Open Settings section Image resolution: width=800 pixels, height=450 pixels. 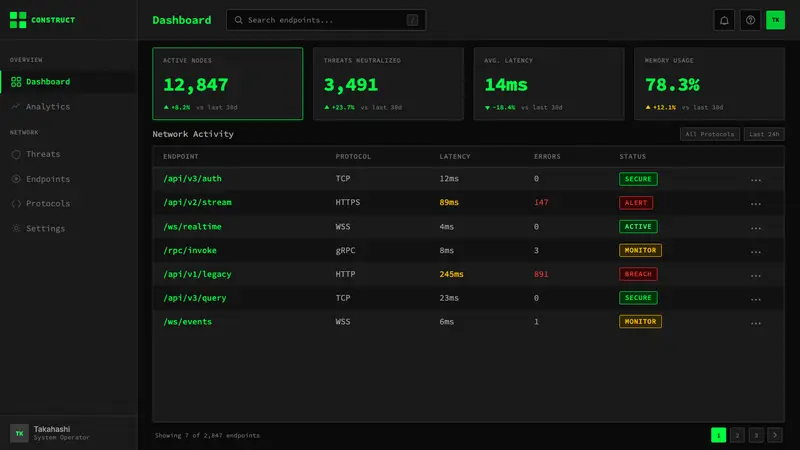tap(69, 229)
